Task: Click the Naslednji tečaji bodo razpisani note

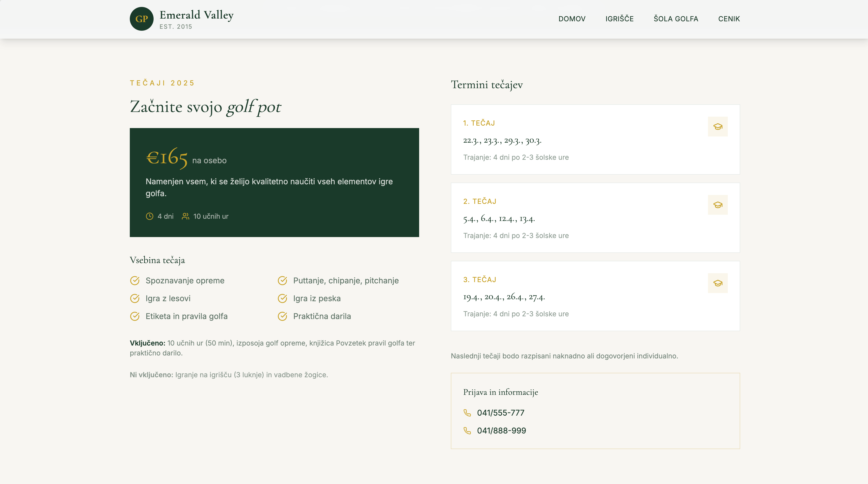Action: [x=564, y=356]
